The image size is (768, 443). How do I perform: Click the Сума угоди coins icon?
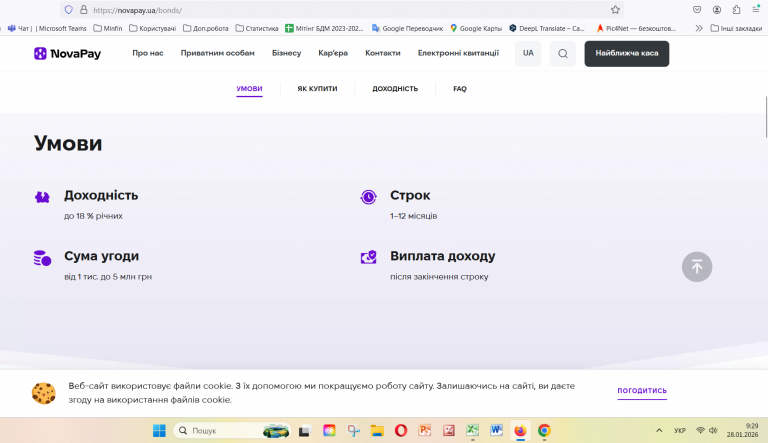tap(42, 258)
